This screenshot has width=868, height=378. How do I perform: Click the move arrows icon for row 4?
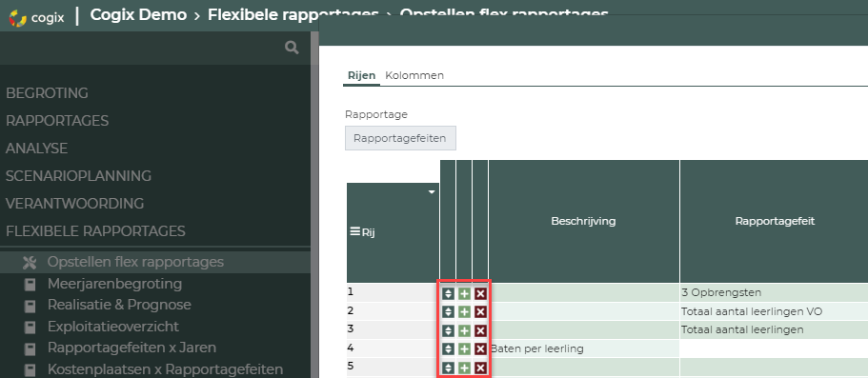click(x=449, y=349)
